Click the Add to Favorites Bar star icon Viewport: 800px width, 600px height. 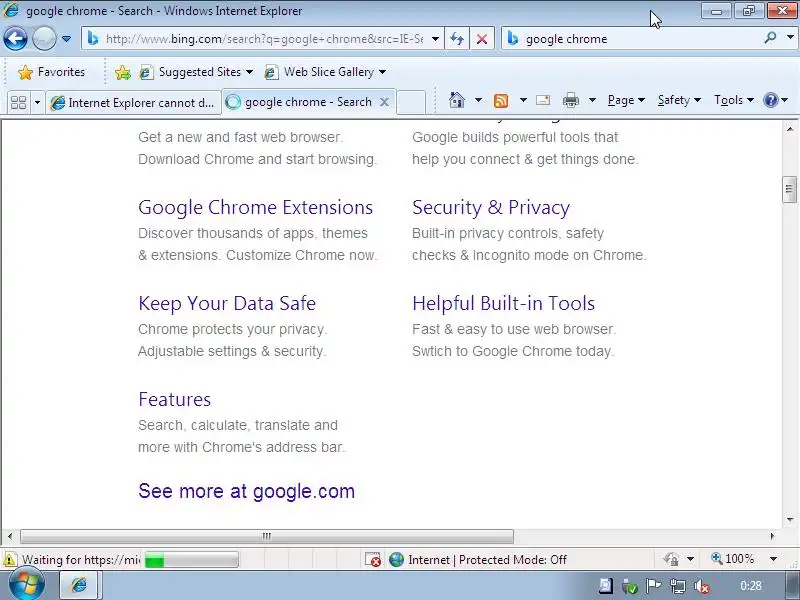pyautogui.click(x=122, y=72)
